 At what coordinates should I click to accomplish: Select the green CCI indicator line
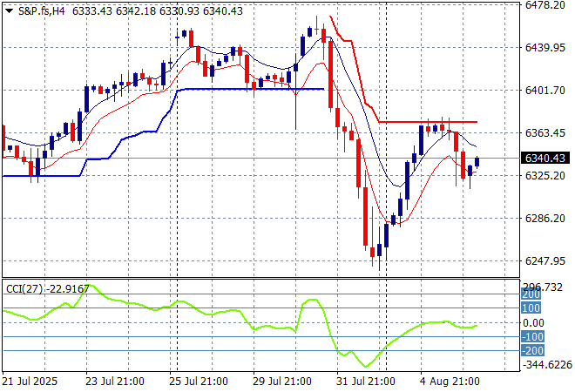point(240,325)
